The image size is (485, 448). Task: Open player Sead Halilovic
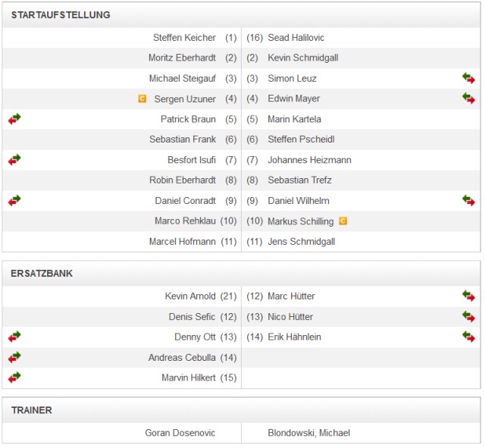[296, 38]
